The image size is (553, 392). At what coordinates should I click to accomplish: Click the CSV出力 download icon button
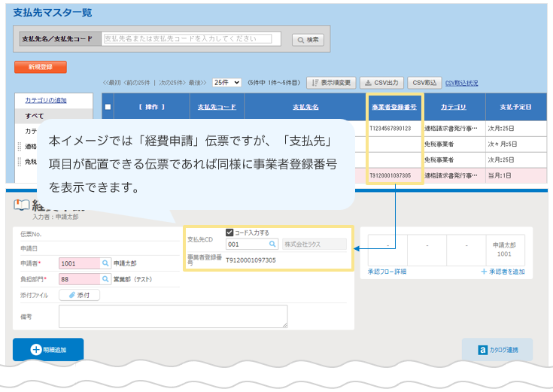[381, 83]
